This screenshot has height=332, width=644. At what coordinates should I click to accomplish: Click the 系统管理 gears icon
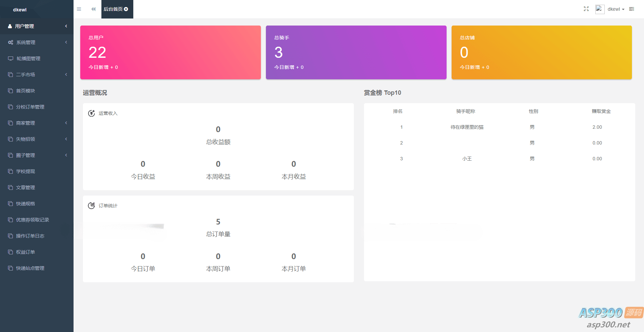click(x=11, y=42)
